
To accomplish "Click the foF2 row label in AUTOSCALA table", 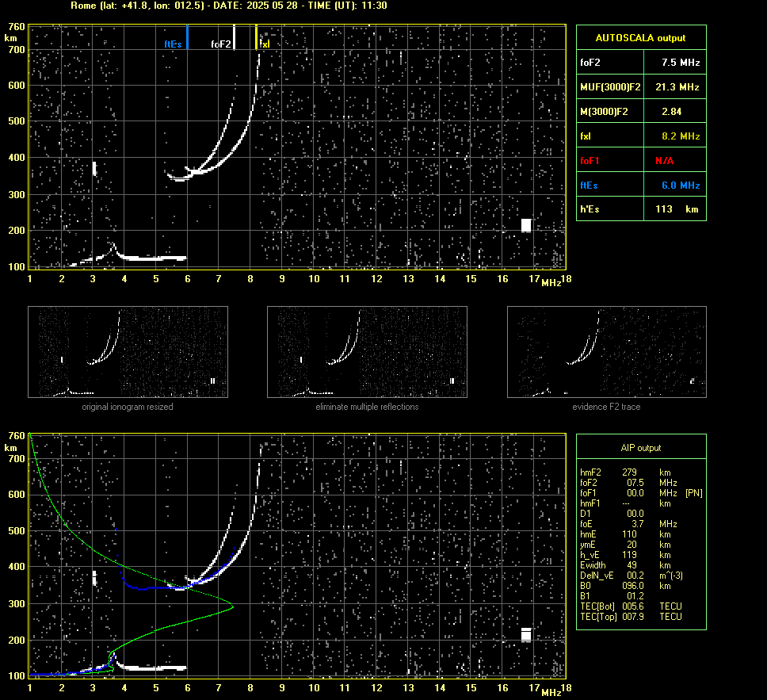I will (590, 63).
